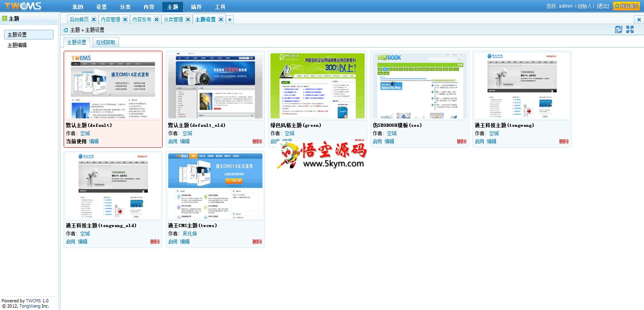
Task: Enable the twcms theme
Action: point(173,242)
